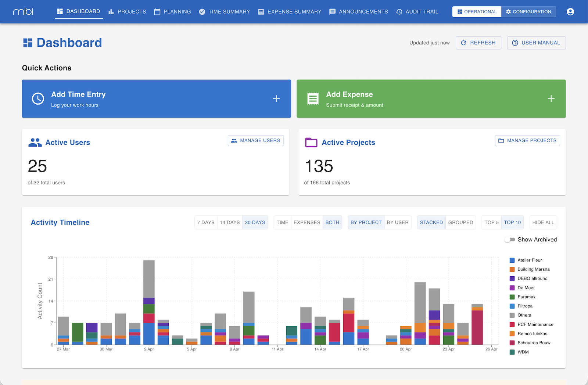
Task: Open the Dashboard navigation tab
Action: (x=79, y=11)
